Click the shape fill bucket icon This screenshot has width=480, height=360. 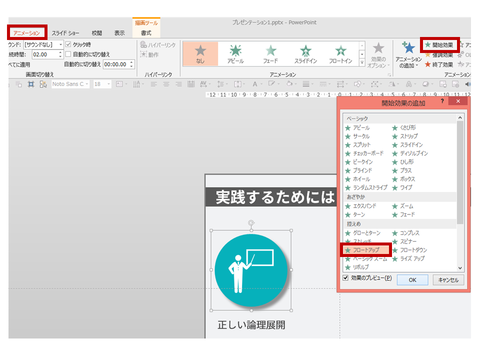coord(290,84)
